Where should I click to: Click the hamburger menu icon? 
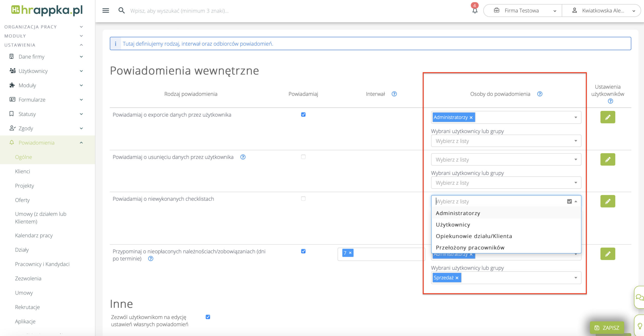click(x=106, y=11)
